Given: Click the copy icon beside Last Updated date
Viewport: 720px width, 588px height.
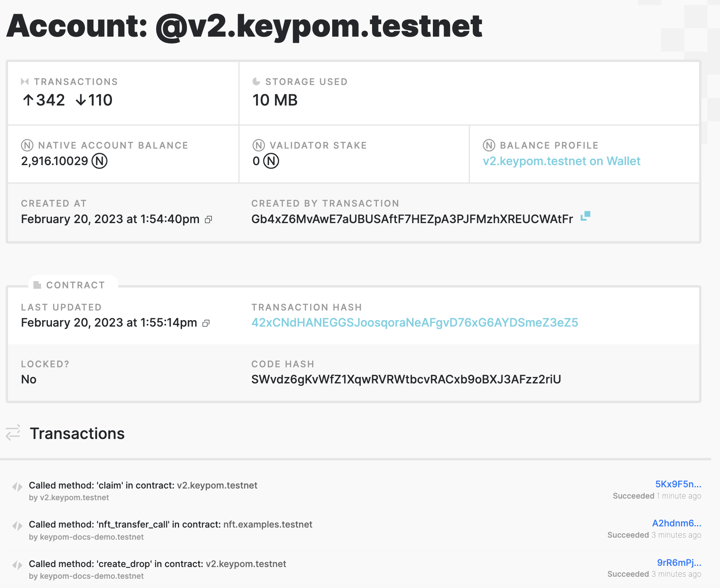Looking at the screenshot, I should [206, 323].
